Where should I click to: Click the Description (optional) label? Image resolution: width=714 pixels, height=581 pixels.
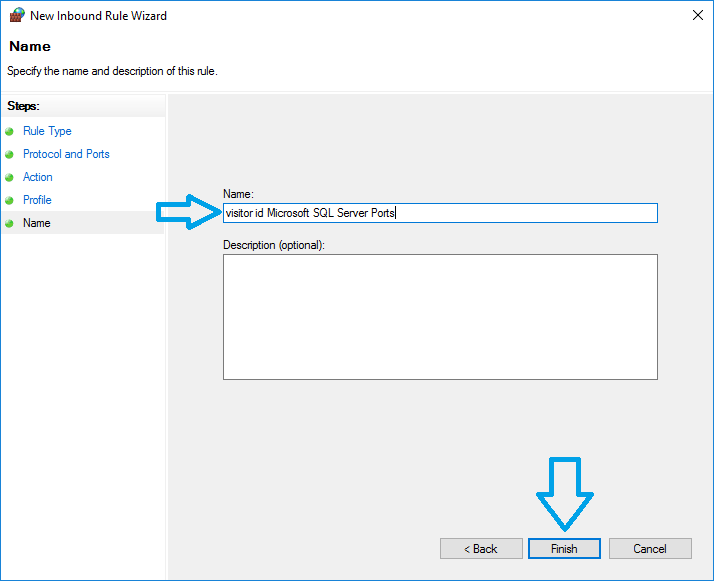coord(274,245)
